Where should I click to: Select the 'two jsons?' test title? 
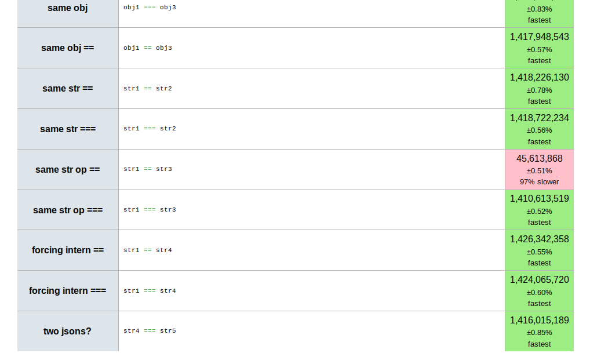[68, 331]
